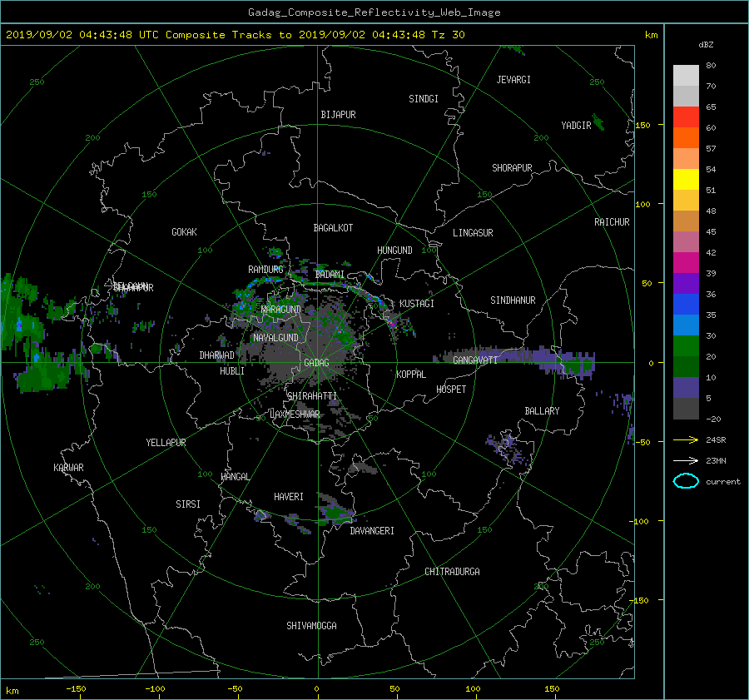This screenshot has width=749, height=700.
Task: Click the -150 mark on bottom axis
Action: pyautogui.click(x=76, y=689)
